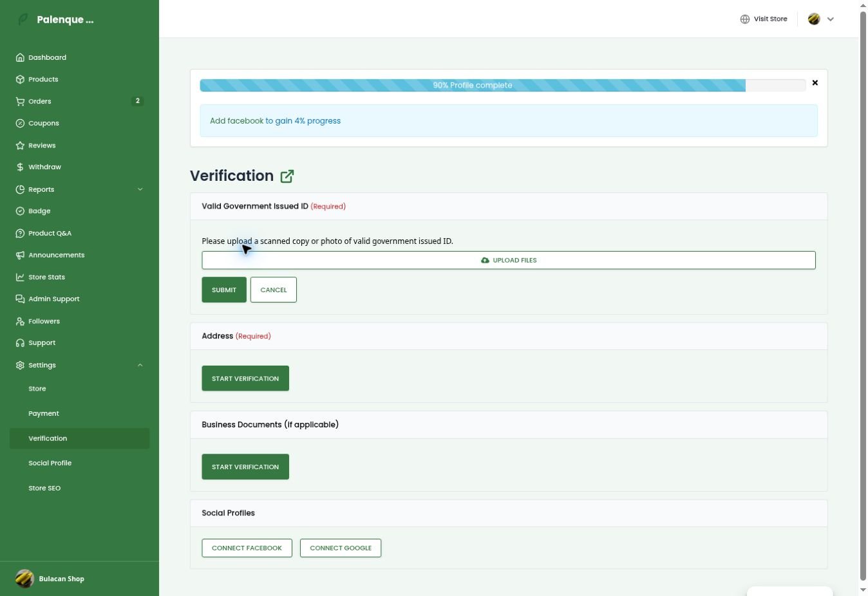Cancel the government ID verification
Viewport: 868px width, 596px height.
(x=274, y=290)
